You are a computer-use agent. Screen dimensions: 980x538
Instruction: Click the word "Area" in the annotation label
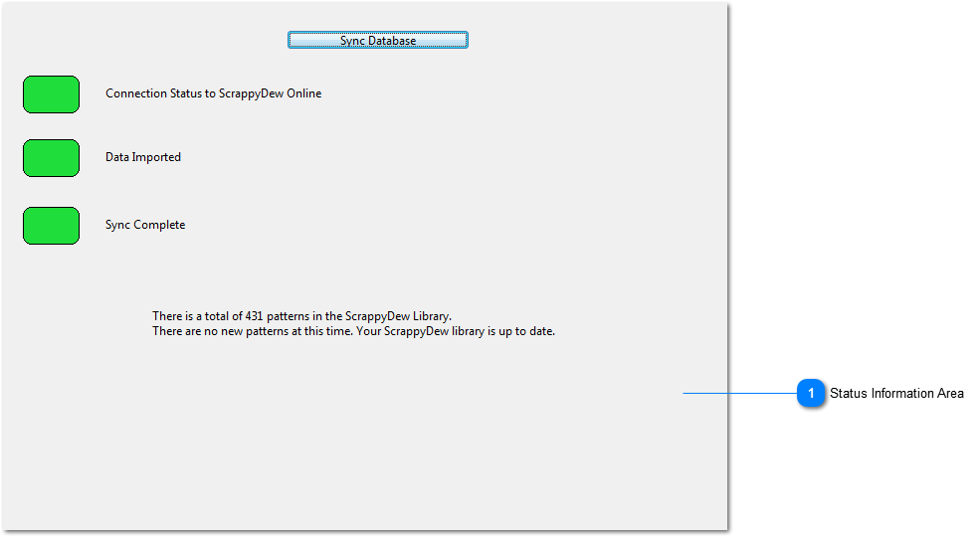(949, 394)
